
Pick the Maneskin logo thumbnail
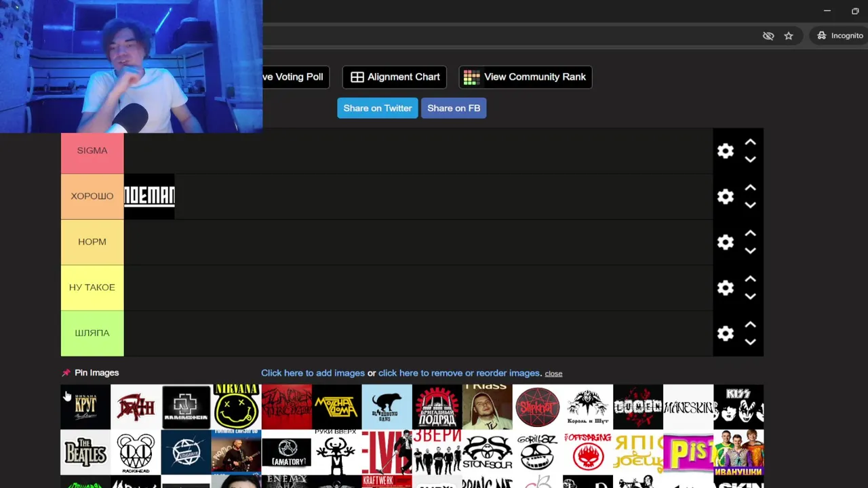pos(688,407)
